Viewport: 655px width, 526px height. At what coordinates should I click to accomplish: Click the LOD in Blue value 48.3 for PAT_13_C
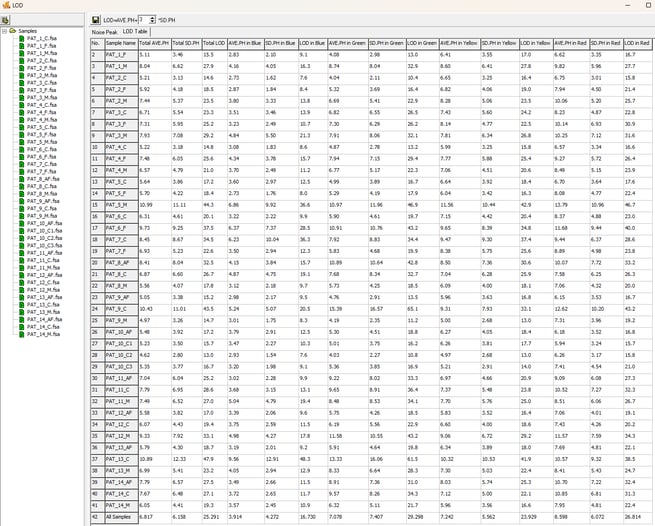click(313, 459)
